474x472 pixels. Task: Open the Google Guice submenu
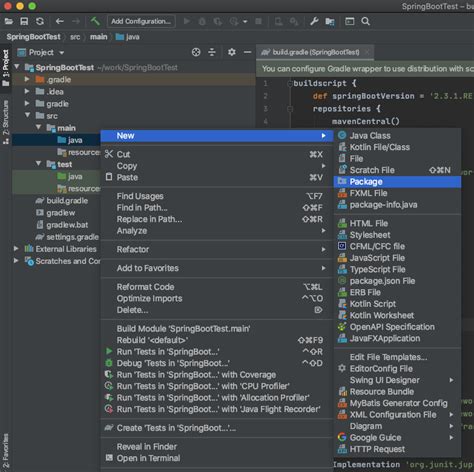click(397, 437)
